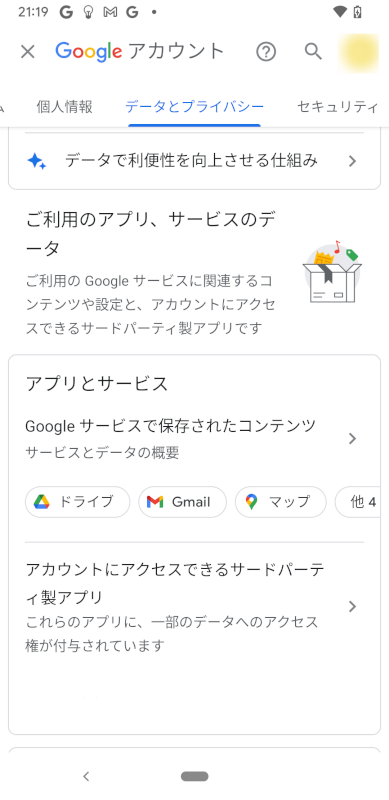The height and width of the screenshot is (800, 389).
Task: Tap the package box illustration
Action: tap(332, 271)
